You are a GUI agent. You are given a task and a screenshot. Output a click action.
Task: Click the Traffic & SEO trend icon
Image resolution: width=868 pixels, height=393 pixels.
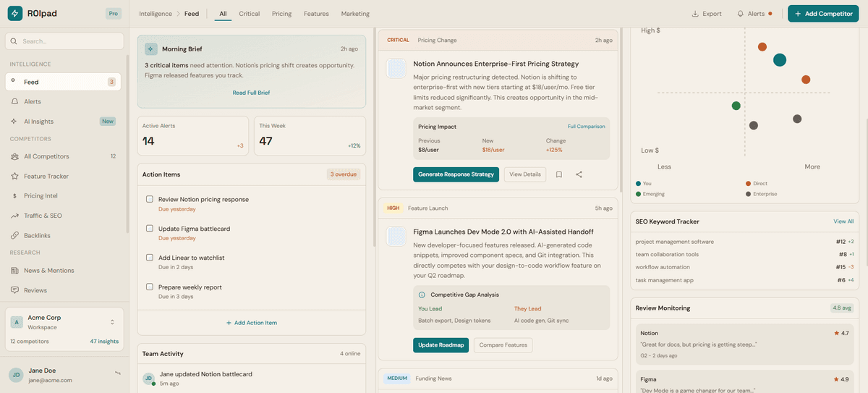tap(14, 216)
